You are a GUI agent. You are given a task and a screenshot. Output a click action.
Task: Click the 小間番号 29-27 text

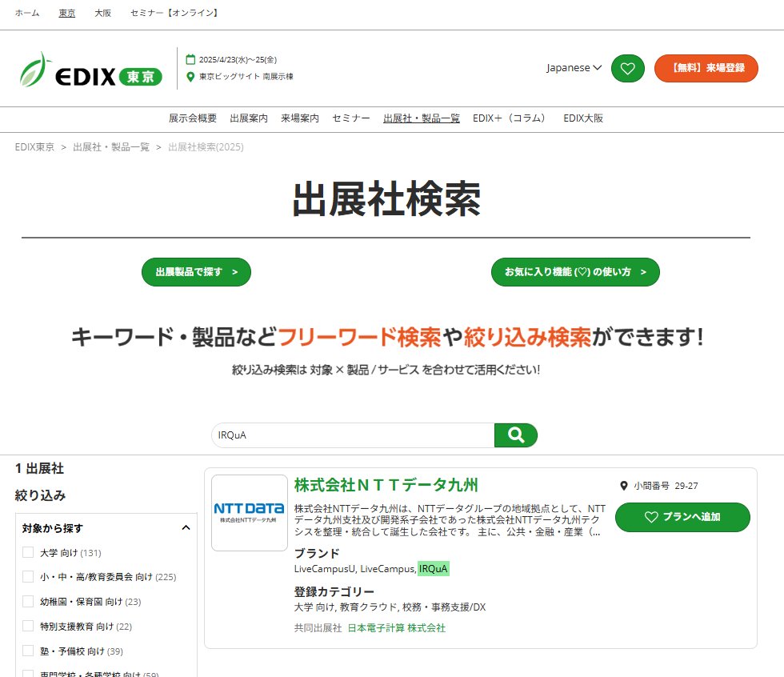point(666,486)
